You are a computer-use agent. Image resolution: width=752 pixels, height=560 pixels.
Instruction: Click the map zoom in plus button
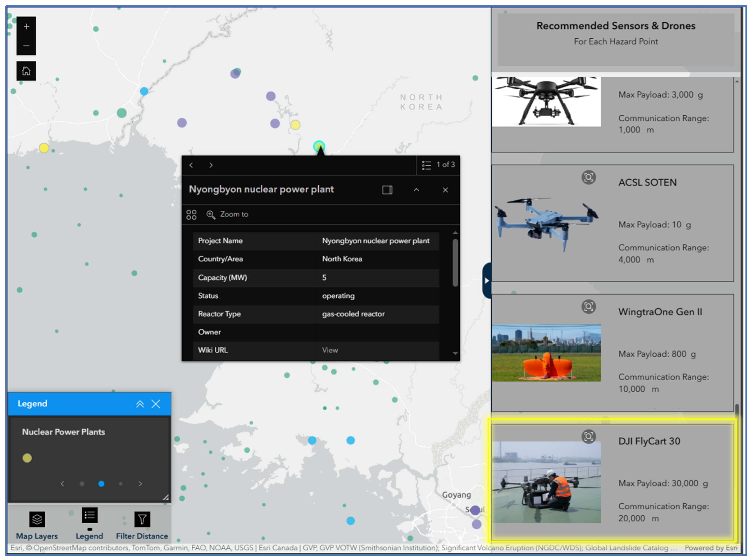click(26, 26)
